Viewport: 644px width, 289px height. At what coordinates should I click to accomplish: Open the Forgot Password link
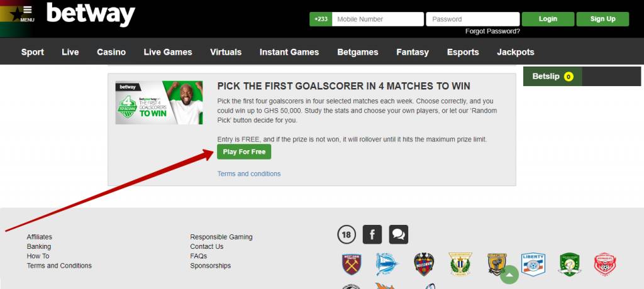click(492, 31)
